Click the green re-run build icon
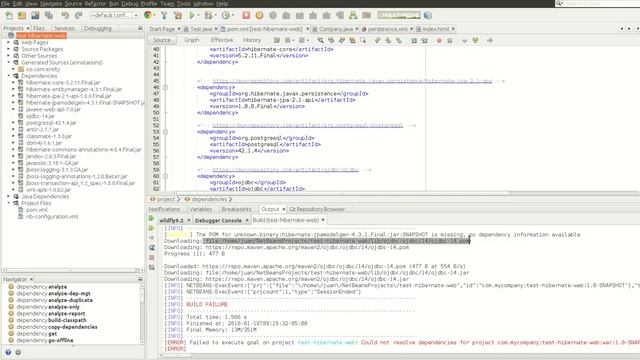 coord(151,218)
